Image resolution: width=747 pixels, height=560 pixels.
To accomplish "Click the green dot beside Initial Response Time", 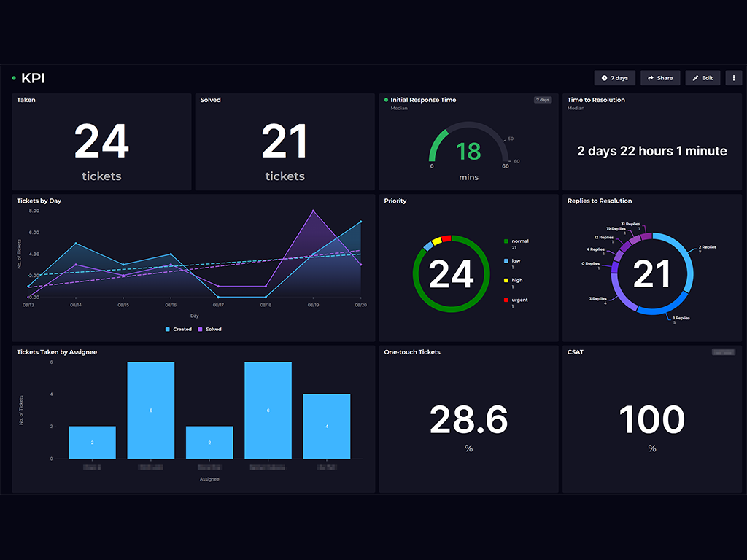I will [386, 100].
